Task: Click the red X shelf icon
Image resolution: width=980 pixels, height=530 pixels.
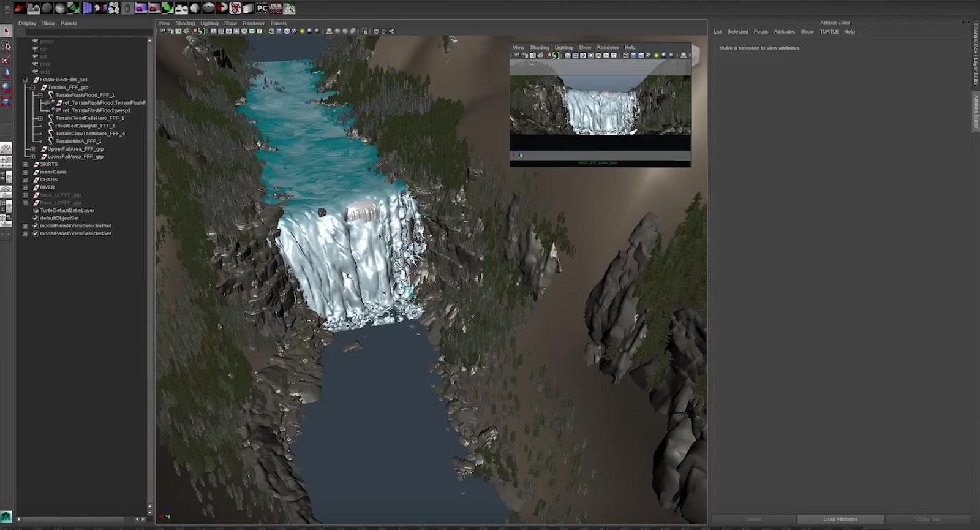Action: [x=235, y=8]
